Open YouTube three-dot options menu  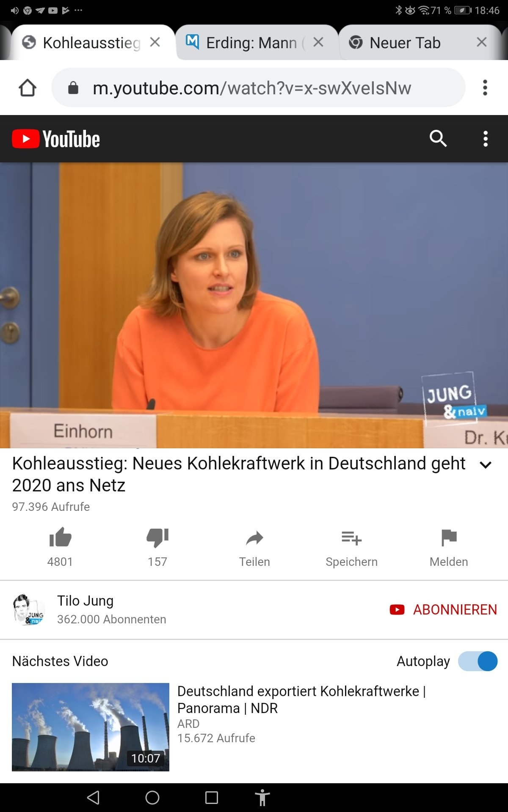[486, 139]
